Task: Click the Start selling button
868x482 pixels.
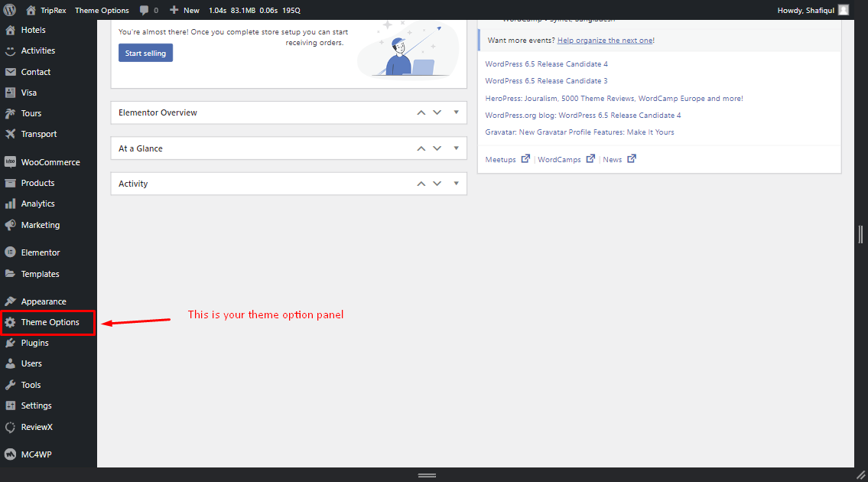Action: coord(145,53)
